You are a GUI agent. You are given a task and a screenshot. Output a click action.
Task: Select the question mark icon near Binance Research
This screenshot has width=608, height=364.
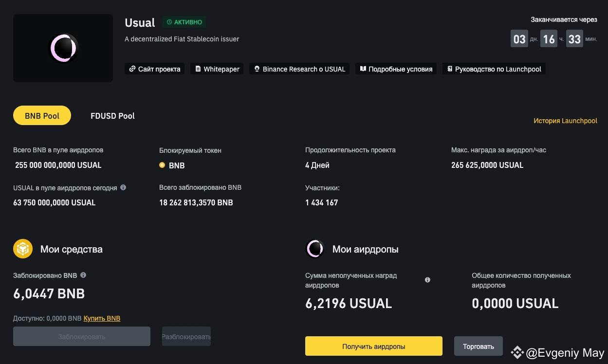point(257,69)
